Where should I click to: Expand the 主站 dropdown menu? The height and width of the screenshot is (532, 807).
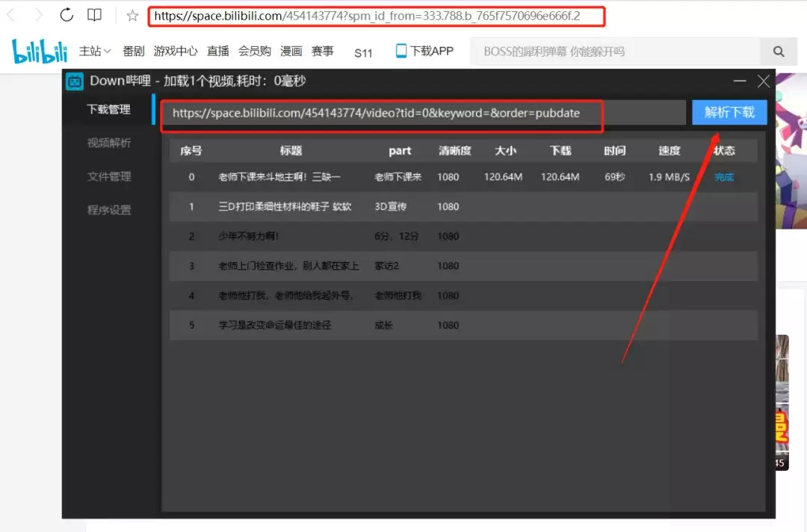click(x=95, y=51)
